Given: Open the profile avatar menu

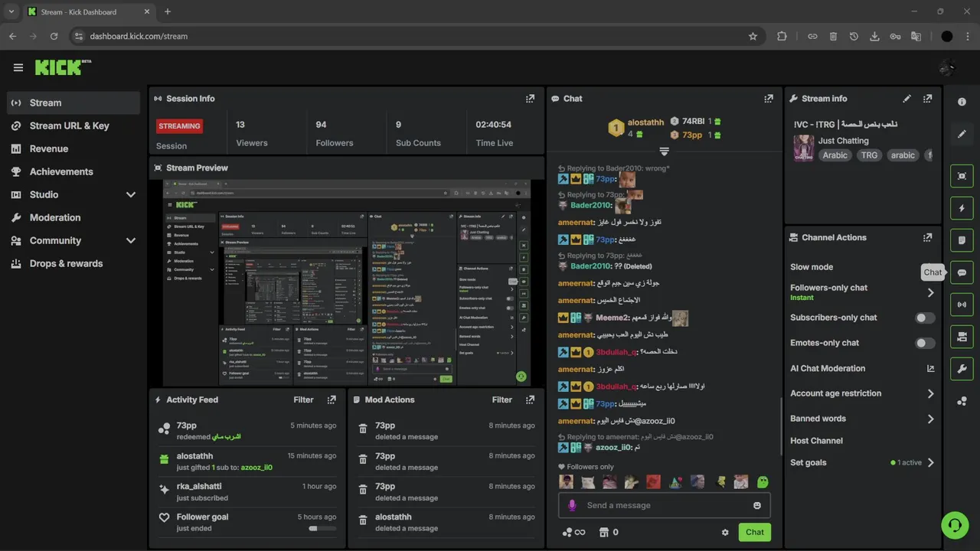Looking at the screenshot, I should [947, 67].
